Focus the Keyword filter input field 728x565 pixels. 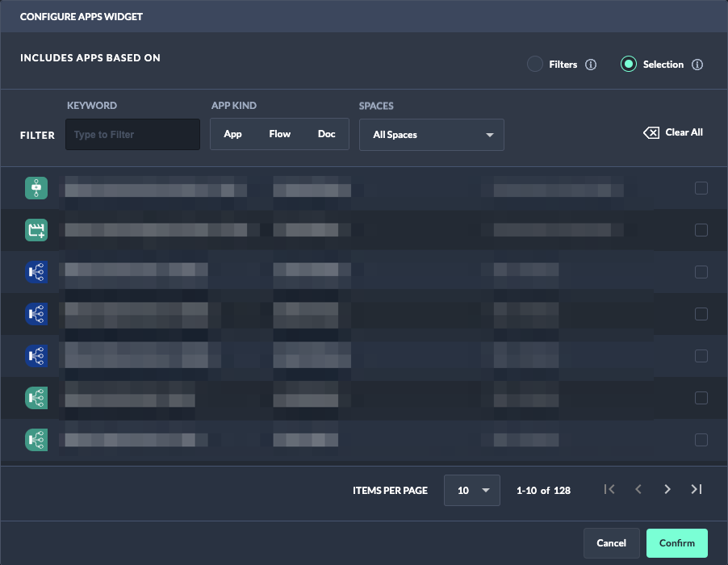click(132, 135)
